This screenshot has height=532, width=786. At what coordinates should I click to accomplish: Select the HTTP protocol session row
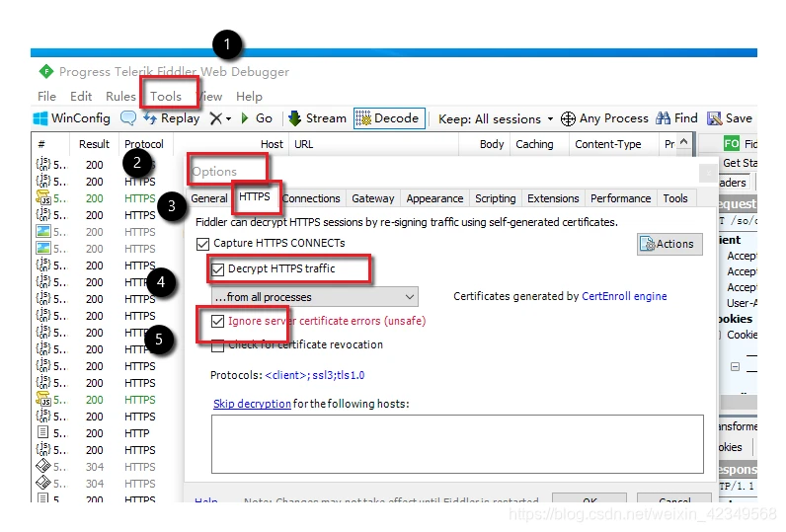pos(106,433)
